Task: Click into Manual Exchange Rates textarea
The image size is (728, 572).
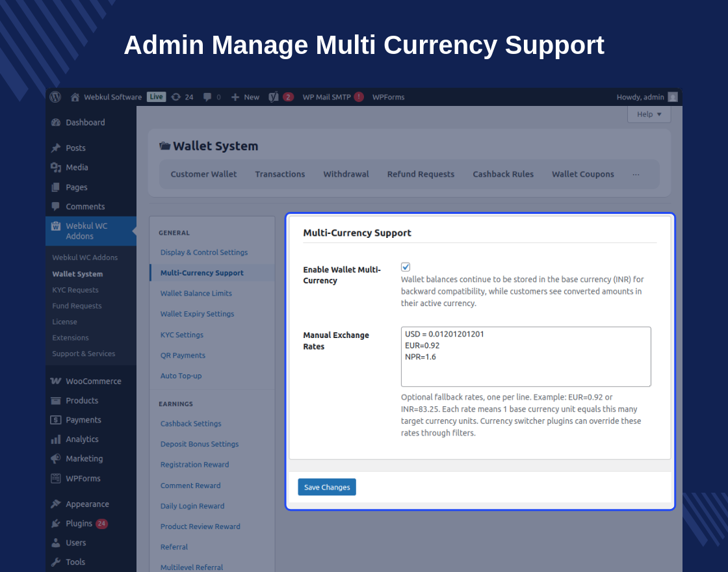Action: pyautogui.click(x=526, y=357)
